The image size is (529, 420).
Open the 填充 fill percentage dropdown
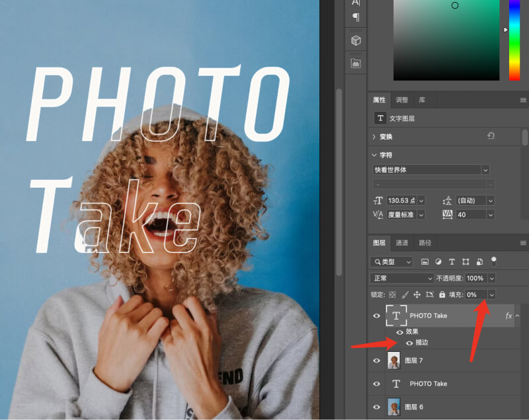tap(491, 294)
